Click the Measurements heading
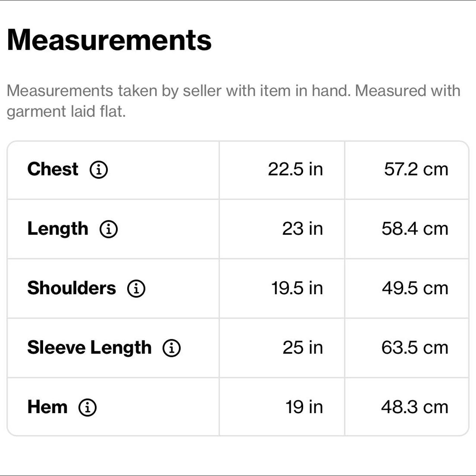 pyautogui.click(x=109, y=40)
